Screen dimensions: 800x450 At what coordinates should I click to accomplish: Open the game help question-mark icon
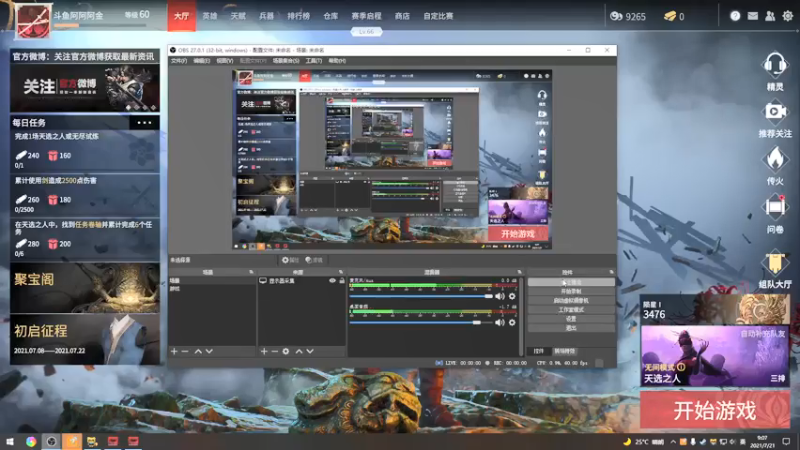pos(735,16)
